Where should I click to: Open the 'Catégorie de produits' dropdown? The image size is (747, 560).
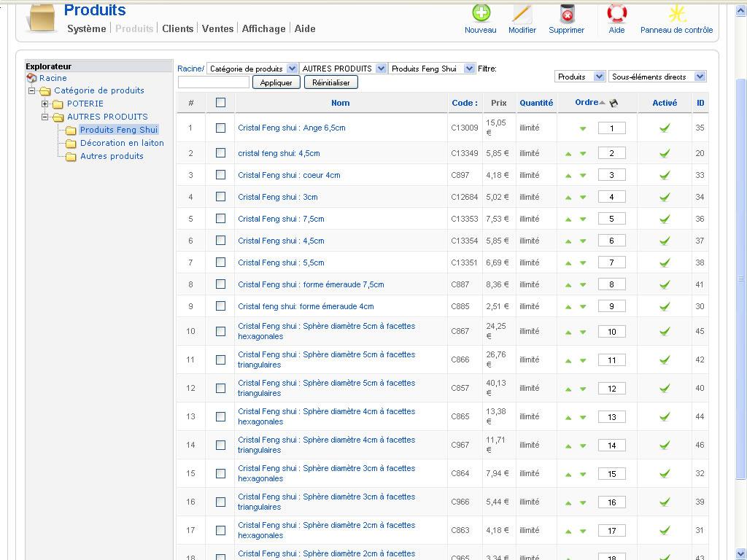pos(252,69)
